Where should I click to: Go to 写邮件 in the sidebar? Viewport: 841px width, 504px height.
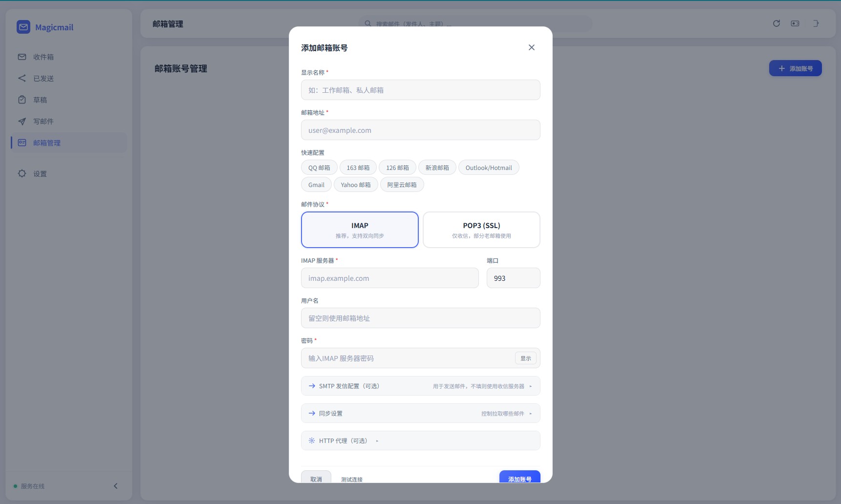point(68,121)
